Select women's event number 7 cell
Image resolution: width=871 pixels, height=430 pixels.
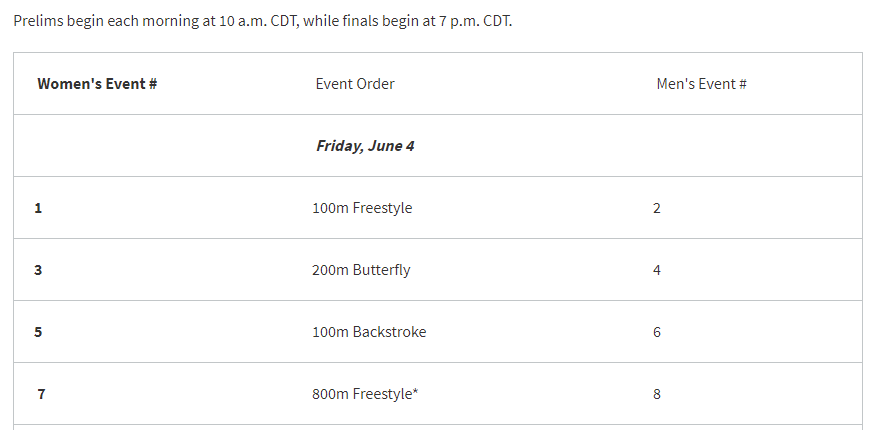41,394
